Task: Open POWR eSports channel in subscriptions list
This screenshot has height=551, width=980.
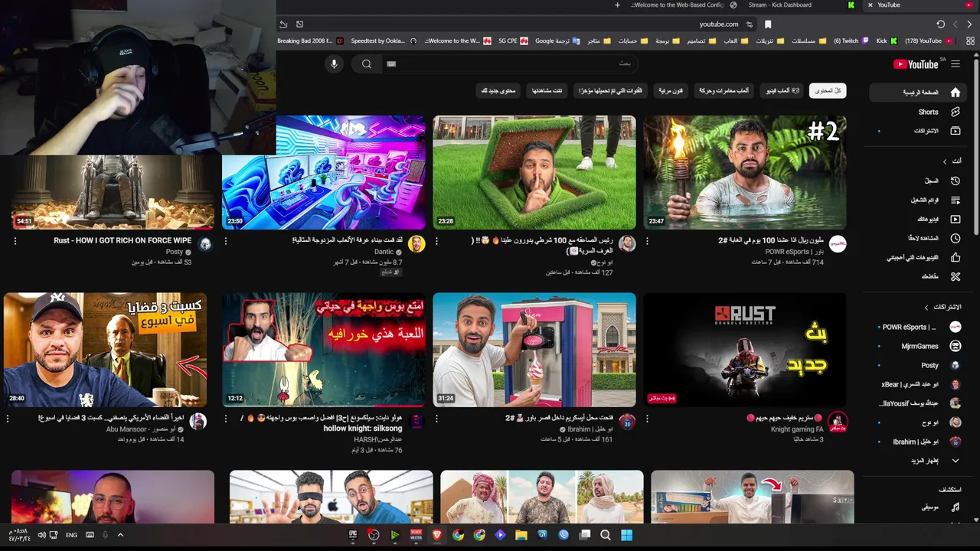Action: [919, 327]
